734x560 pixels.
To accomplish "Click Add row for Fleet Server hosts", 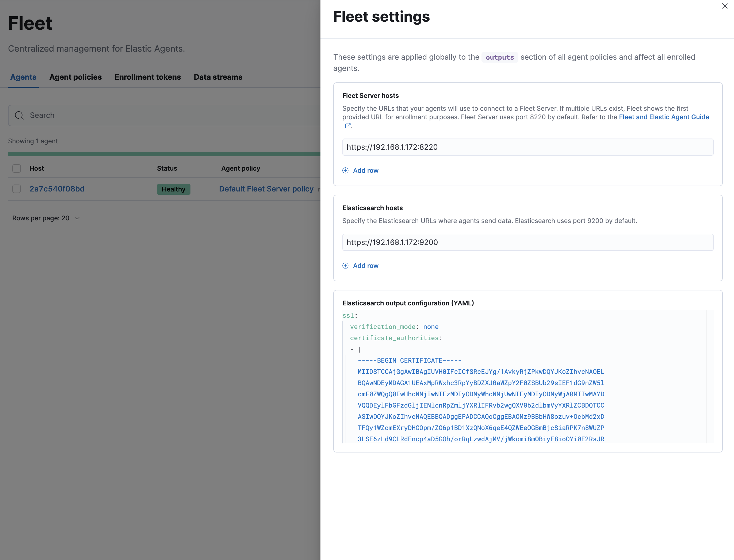I will click(x=365, y=170).
